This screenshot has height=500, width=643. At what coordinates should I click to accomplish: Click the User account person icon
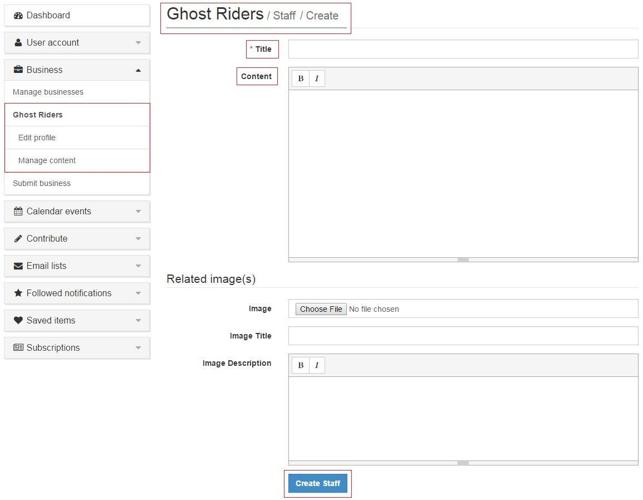[18, 43]
